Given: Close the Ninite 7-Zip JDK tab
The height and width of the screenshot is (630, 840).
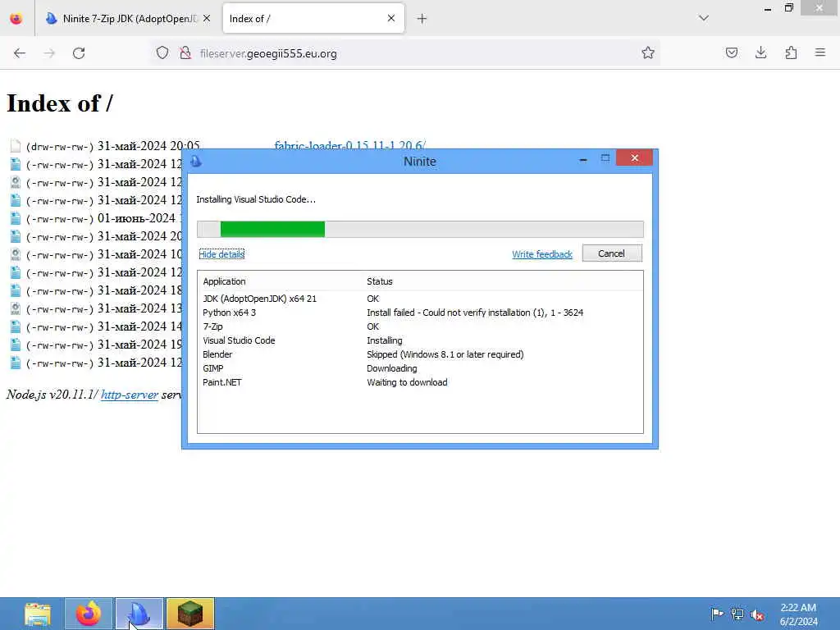Looking at the screenshot, I should [x=207, y=19].
